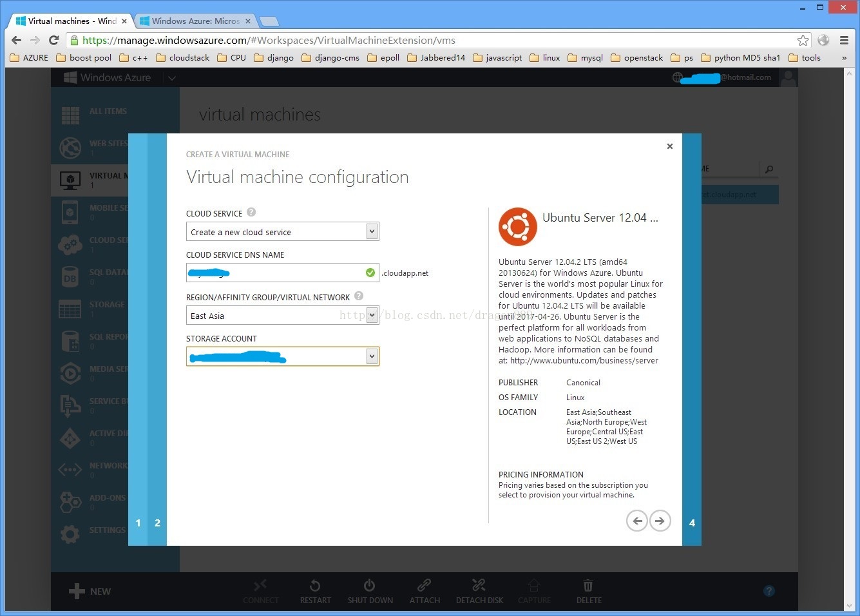
Task: Click the Ubuntu logo icon
Action: coord(518,227)
